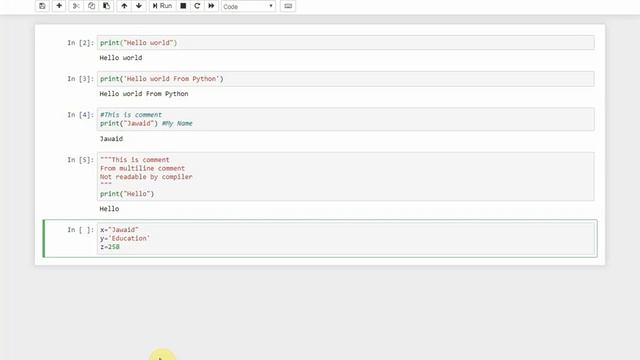Click the z=258 code line
Viewport: 640px width, 360px height.
(x=110, y=247)
